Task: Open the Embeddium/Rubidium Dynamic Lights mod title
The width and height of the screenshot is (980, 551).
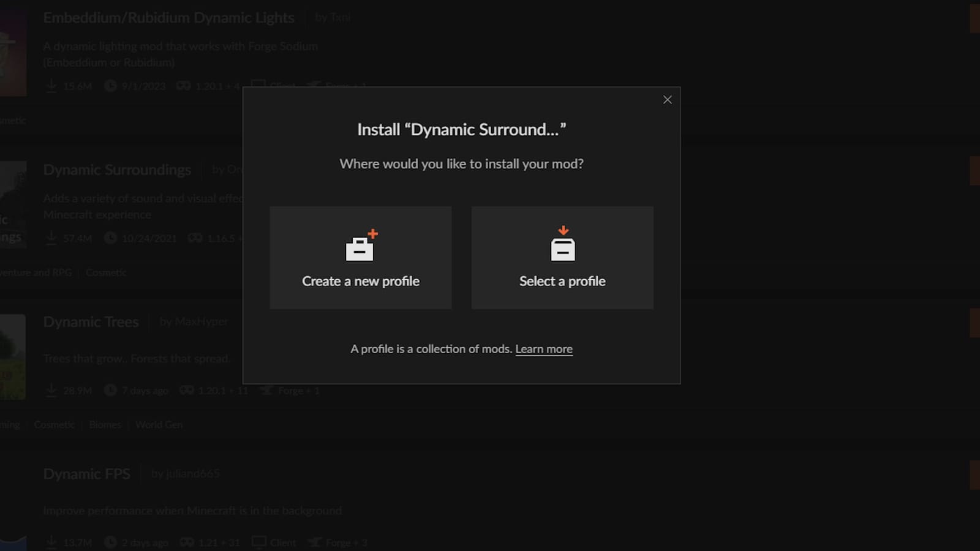Action: [168, 18]
